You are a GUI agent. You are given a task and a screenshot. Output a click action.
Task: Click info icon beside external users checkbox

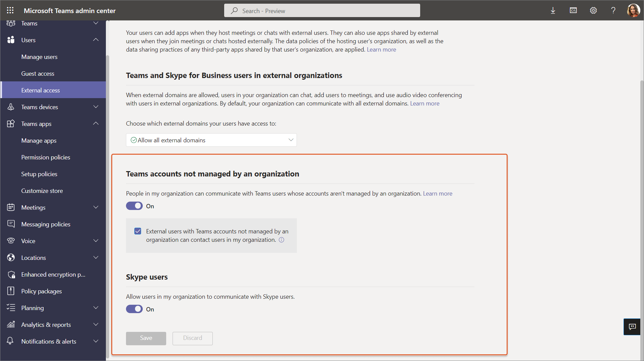281,240
